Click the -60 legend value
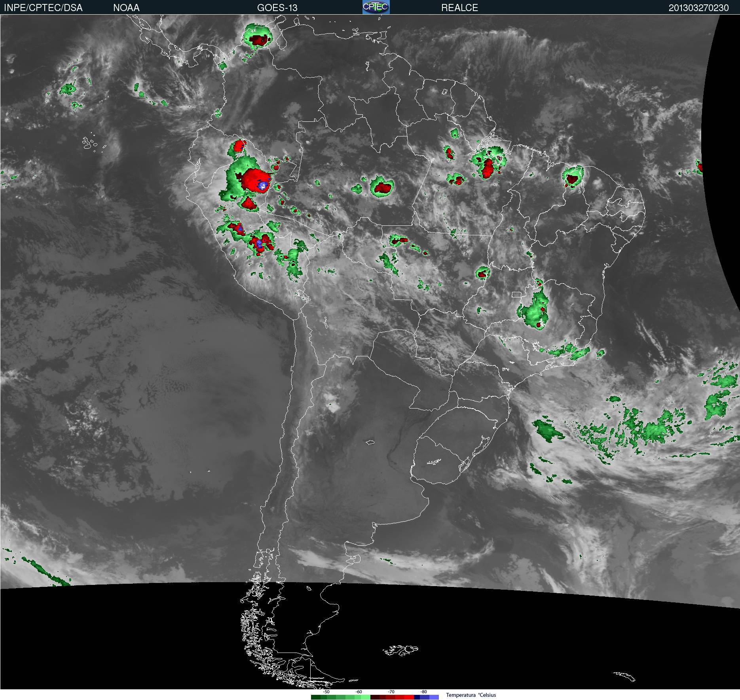Screen dimensions: 740x700 [359, 692]
